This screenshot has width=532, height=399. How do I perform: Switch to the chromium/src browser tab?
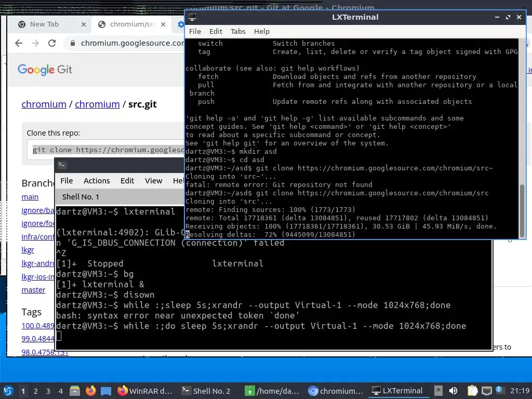pyautogui.click(x=132, y=24)
